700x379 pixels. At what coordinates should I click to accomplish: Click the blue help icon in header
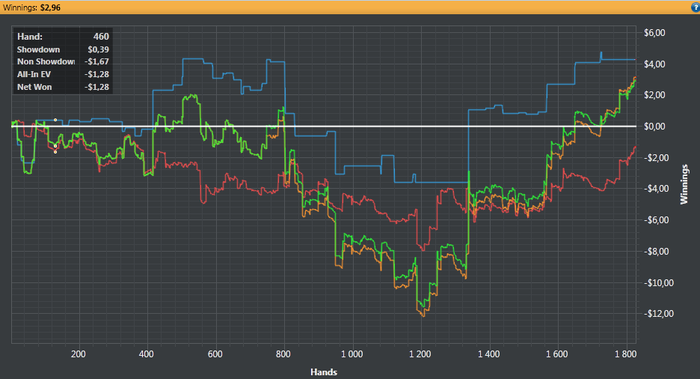[x=696, y=7]
